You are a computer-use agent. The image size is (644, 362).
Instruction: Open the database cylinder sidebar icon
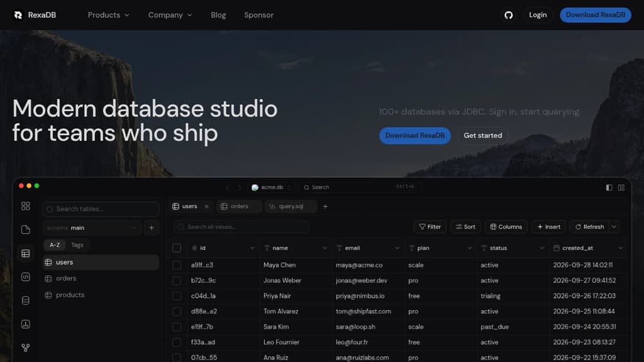[x=25, y=300]
